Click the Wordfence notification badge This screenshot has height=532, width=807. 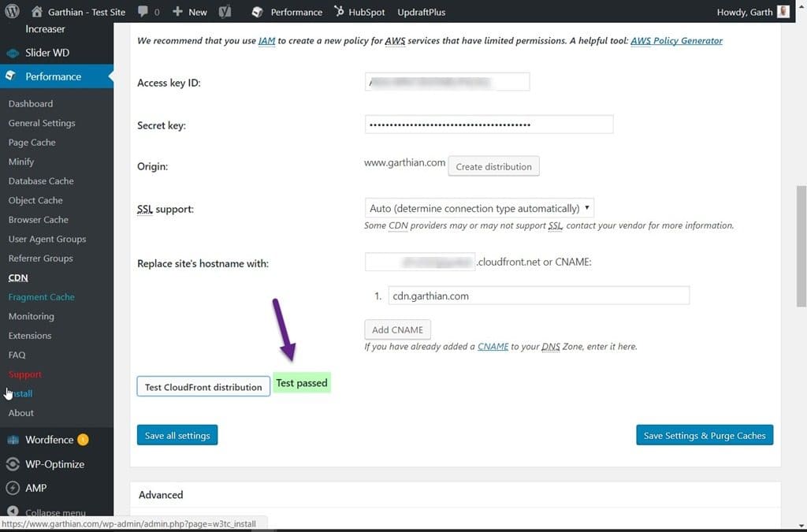click(x=83, y=440)
